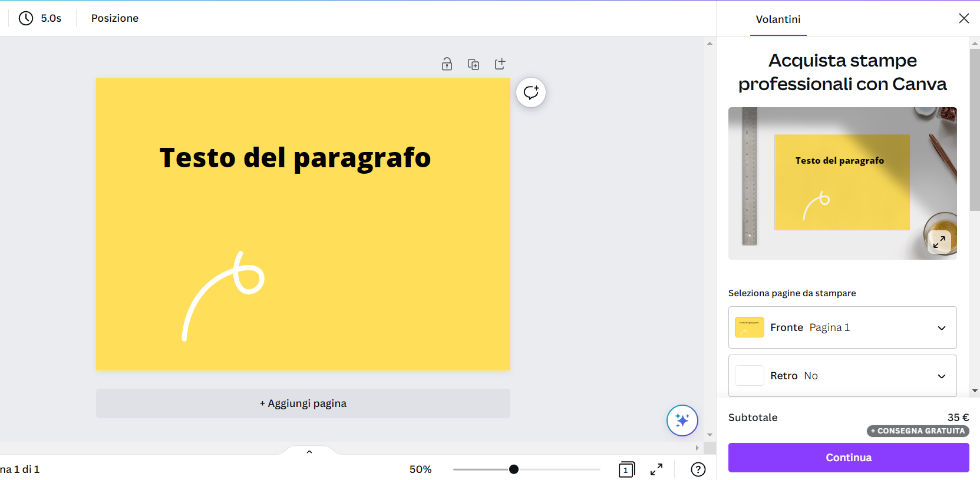Open the Posizione menu
The image size is (980, 480).
click(115, 18)
